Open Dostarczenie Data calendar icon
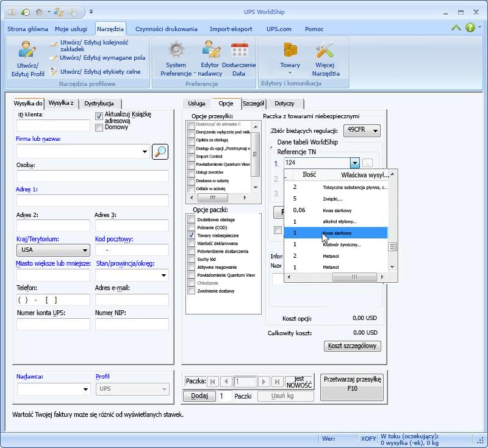The width and height of the screenshot is (488, 448). [239, 50]
